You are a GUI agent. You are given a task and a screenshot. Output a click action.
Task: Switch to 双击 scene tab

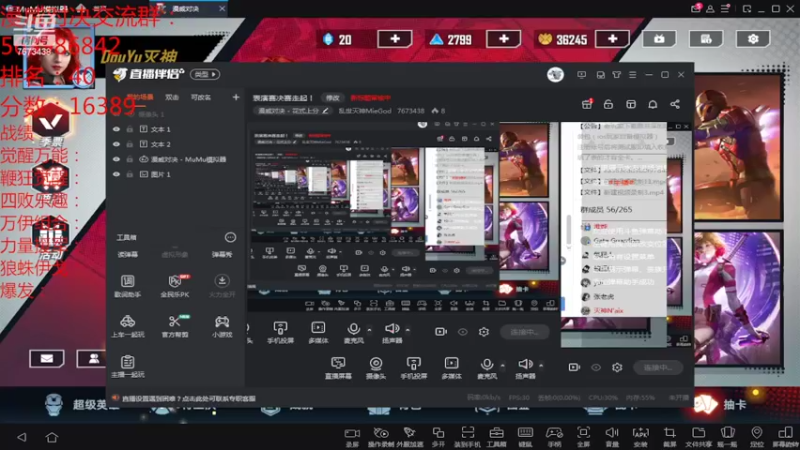[x=172, y=97]
